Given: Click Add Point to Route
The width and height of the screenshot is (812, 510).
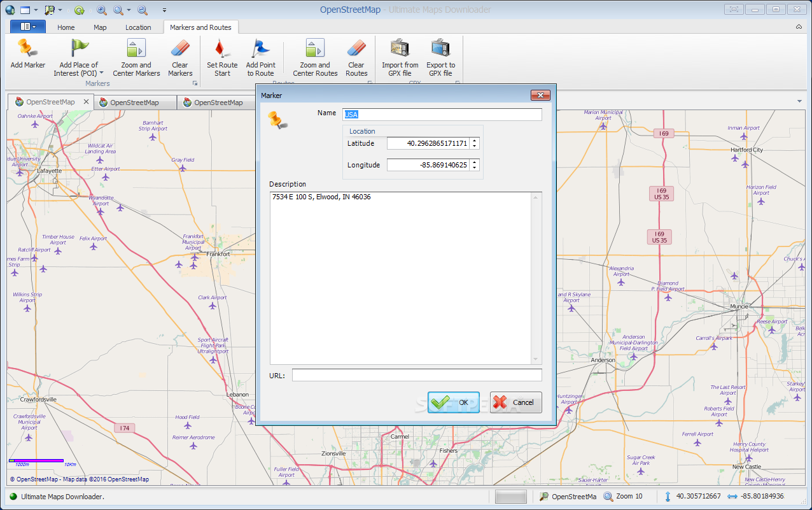Looking at the screenshot, I should coord(261,57).
